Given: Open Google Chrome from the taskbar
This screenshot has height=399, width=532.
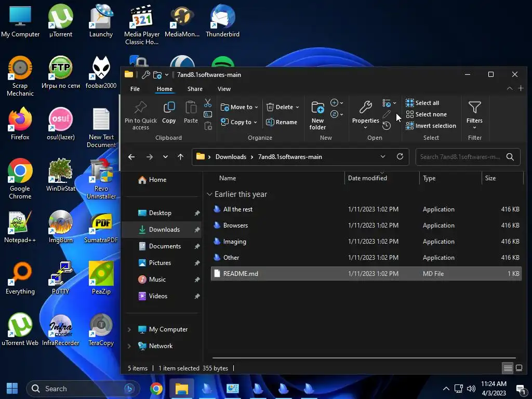Looking at the screenshot, I should 156,389.
